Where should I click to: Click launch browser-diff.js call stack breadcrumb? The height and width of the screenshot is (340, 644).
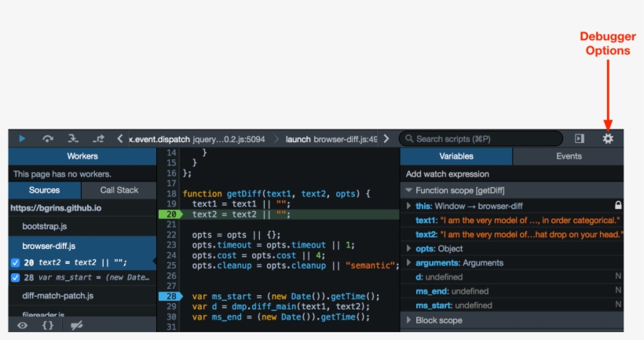(x=331, y=139)
